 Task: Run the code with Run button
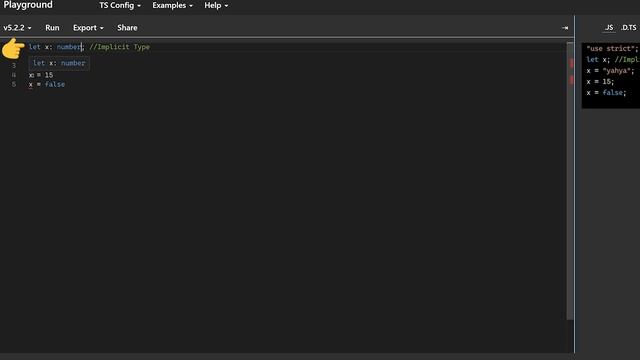[x=52, y=28]
